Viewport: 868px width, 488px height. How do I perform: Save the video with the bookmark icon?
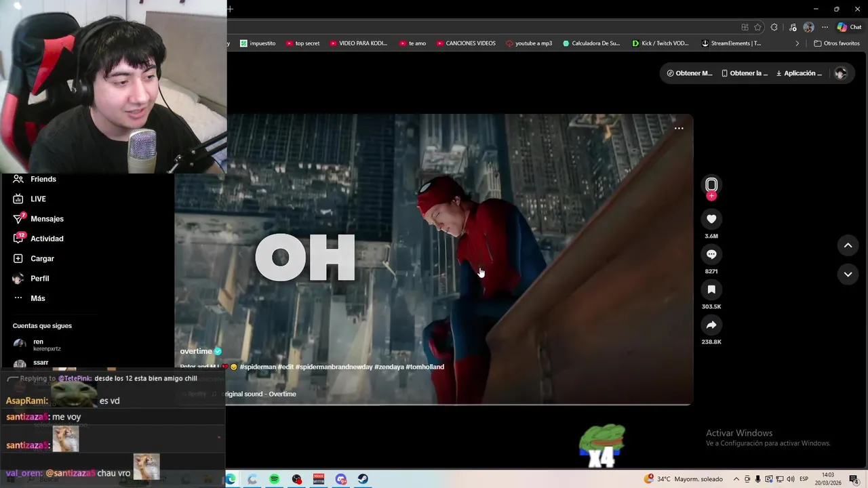pyautogui.click(x=711, y=289)
